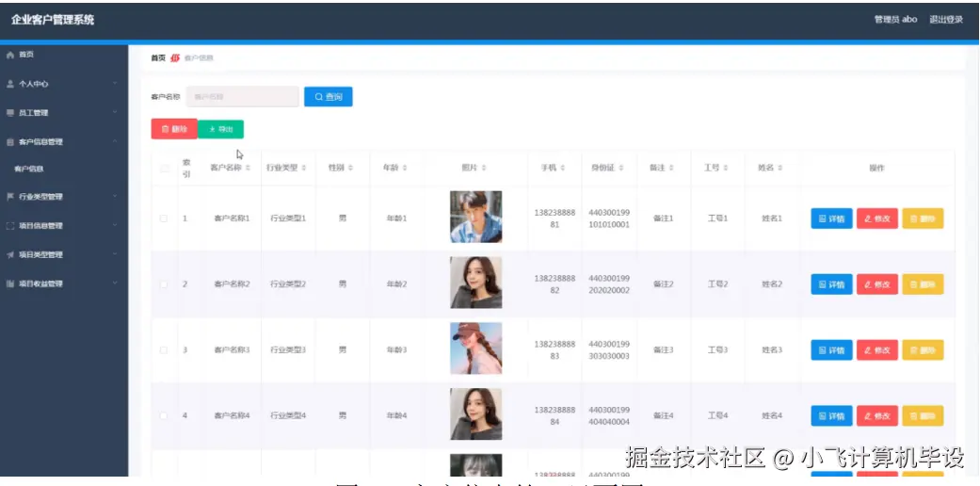Open the photo thumbnail in row 客户名称1
980x486 pixels.
click(x=475, y=217)
